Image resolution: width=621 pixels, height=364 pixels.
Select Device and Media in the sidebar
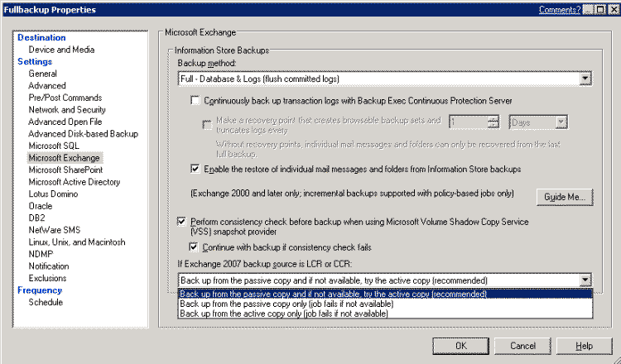point(61,50)
